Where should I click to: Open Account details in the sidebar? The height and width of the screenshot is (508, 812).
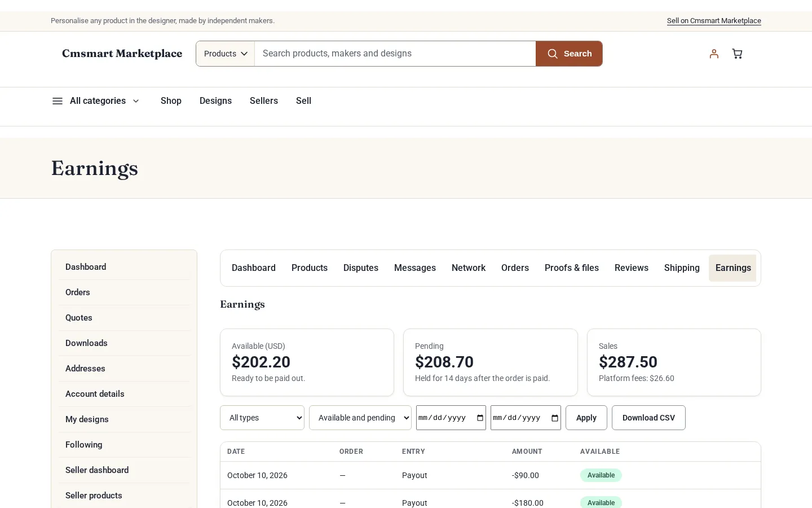124,394
